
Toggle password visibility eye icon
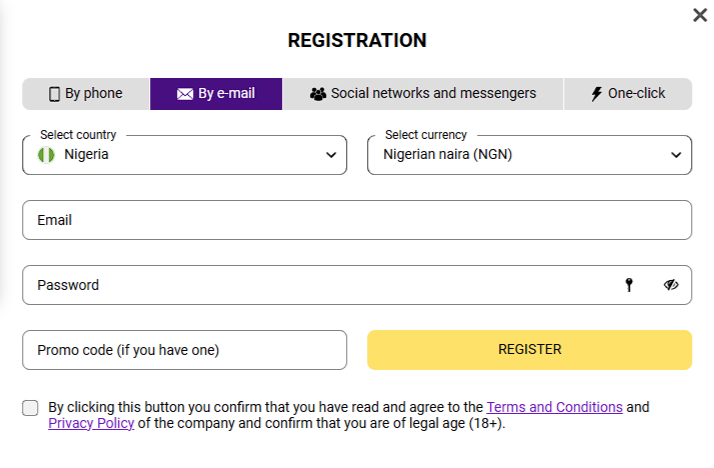tap(671, 285)
